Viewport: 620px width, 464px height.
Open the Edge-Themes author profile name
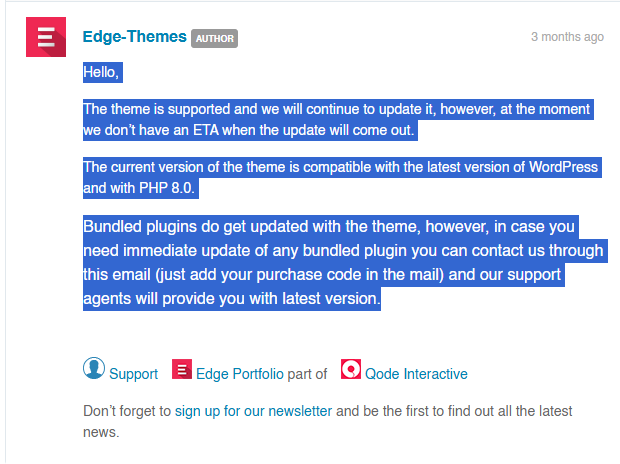tap(134, 37)
